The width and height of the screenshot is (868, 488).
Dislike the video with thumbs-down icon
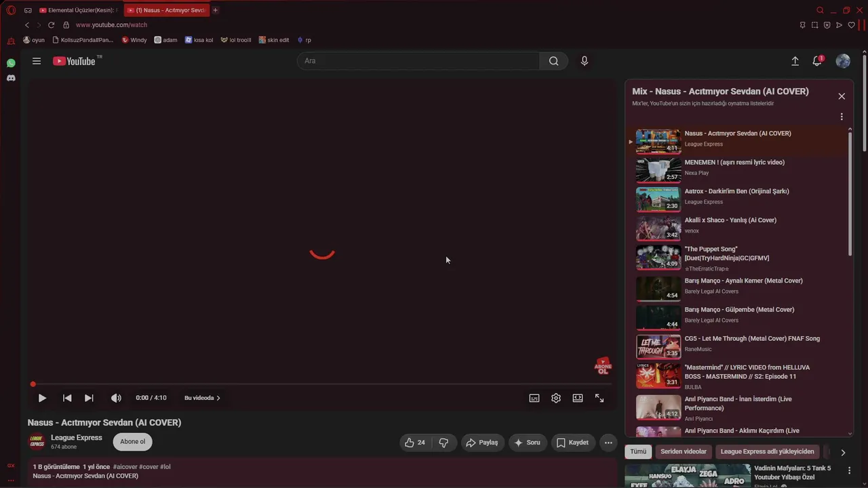444,443
